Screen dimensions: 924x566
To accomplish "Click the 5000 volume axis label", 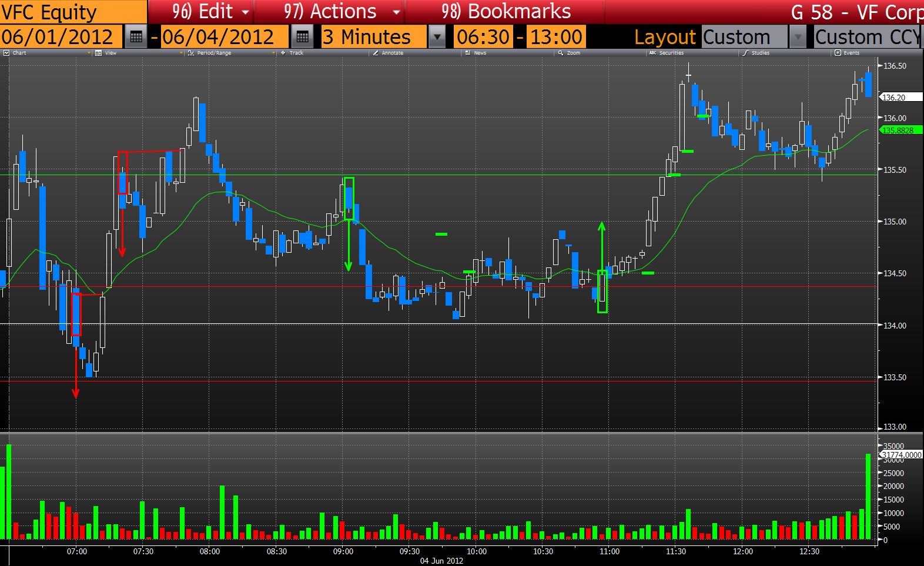I will (x=892, y=527).
